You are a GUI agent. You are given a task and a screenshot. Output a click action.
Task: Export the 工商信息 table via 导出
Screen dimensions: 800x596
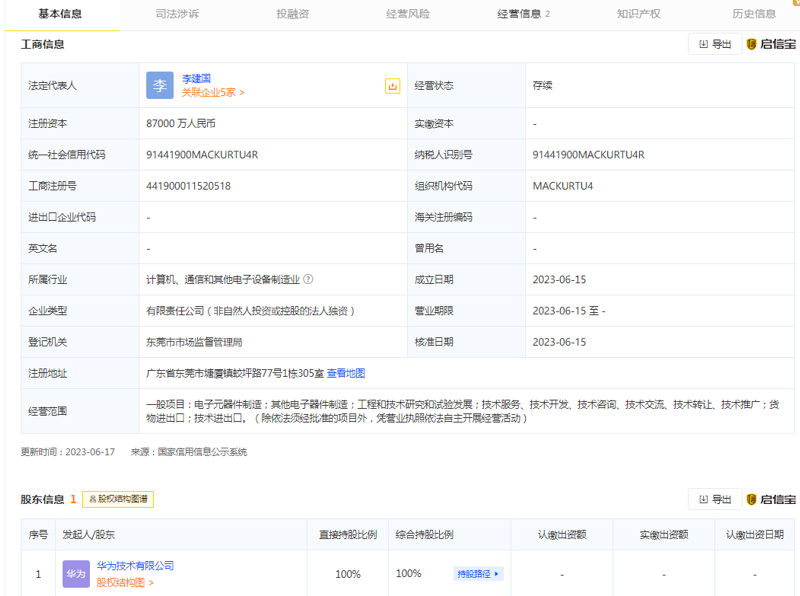coord(715,44)
